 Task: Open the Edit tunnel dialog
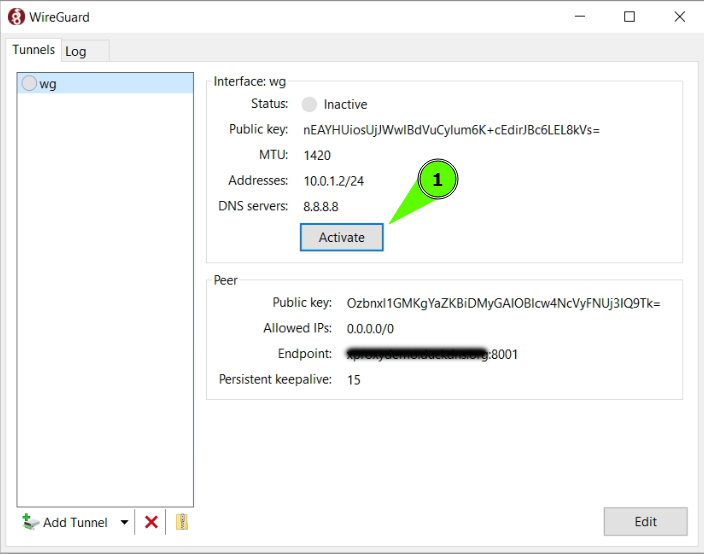(645, 521)
